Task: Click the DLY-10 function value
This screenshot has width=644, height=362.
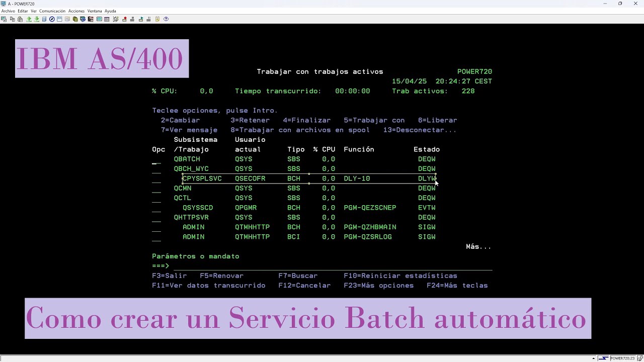Action: 357,178
